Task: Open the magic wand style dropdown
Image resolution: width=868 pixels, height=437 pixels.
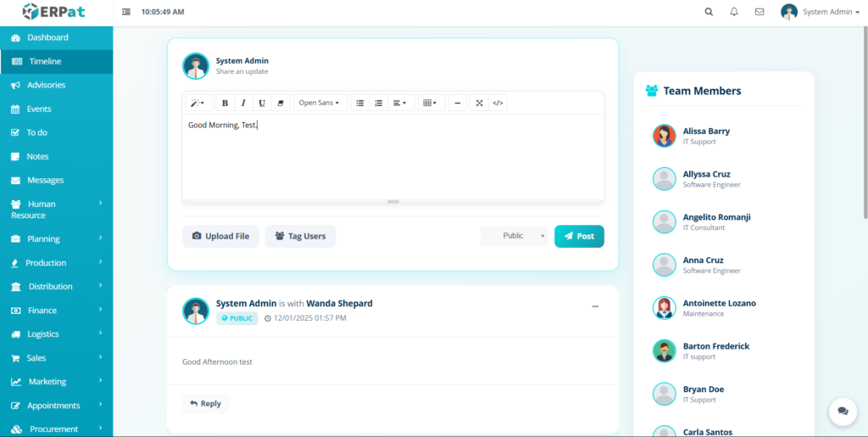Action: point(198,103)
